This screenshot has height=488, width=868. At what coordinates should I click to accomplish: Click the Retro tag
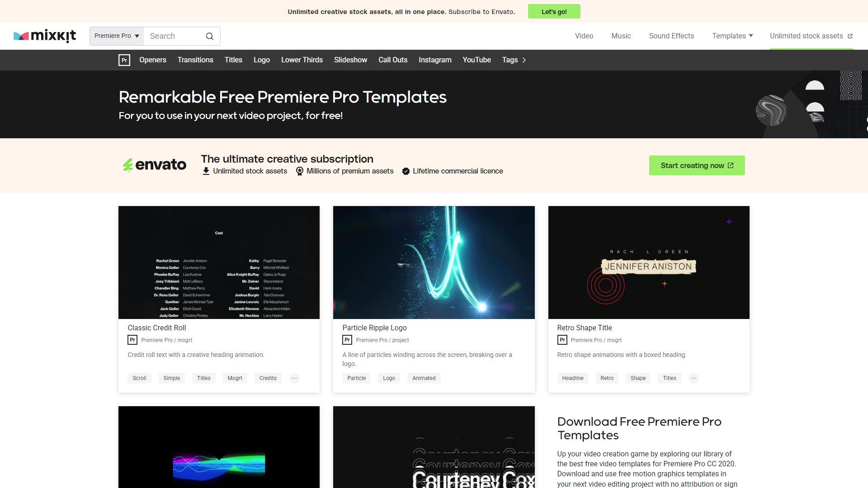607,378
